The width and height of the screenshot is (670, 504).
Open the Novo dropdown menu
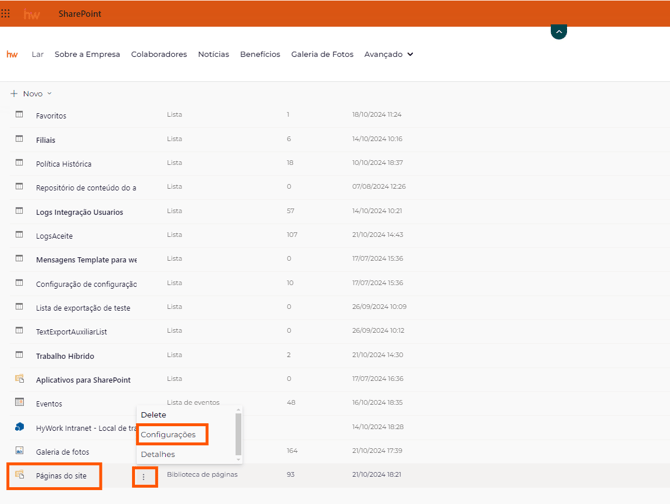32,94
